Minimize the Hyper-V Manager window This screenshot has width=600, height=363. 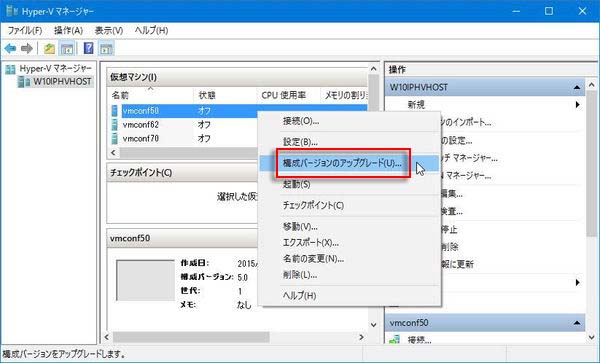coord(517,11)
